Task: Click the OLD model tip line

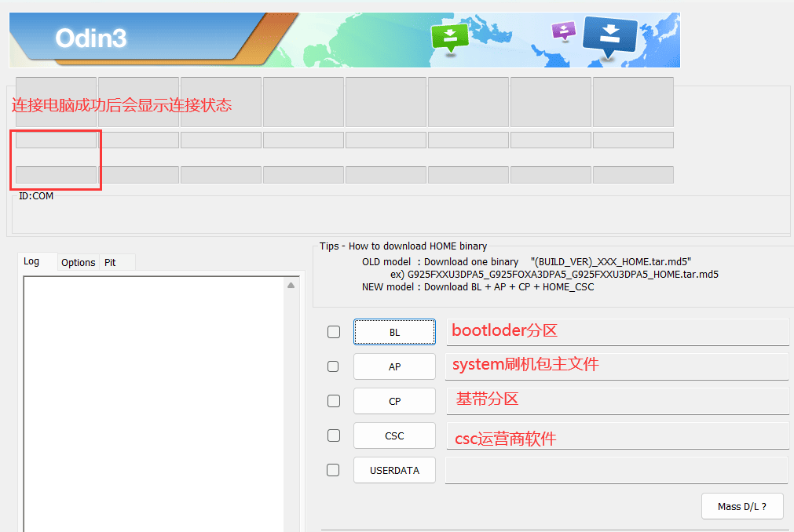Action: coord(526,262)
